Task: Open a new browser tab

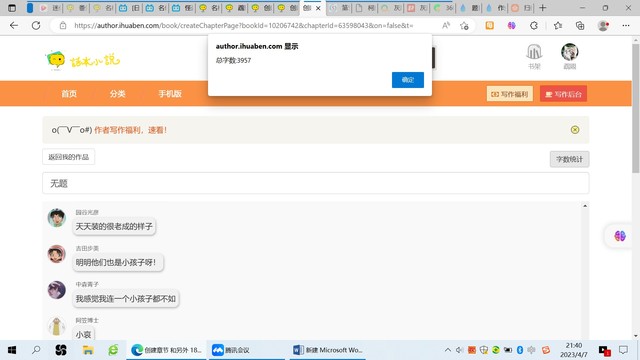Action: [x=542, y=8]
